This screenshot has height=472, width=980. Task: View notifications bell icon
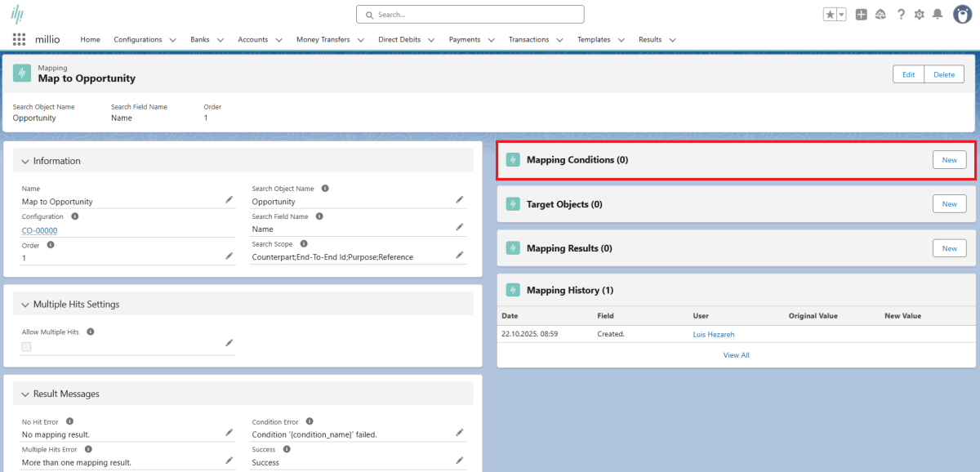pos(938,15)
